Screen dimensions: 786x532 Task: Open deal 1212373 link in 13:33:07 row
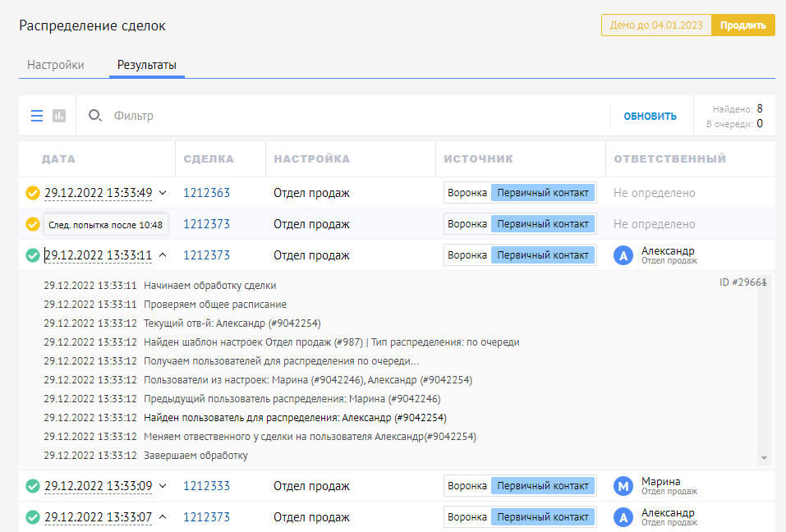click(206, 517)
